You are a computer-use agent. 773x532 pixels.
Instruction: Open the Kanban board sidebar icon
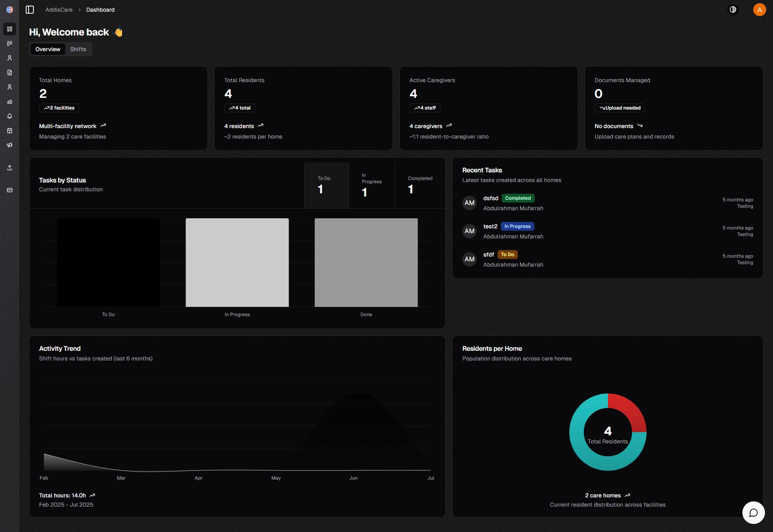10,43
